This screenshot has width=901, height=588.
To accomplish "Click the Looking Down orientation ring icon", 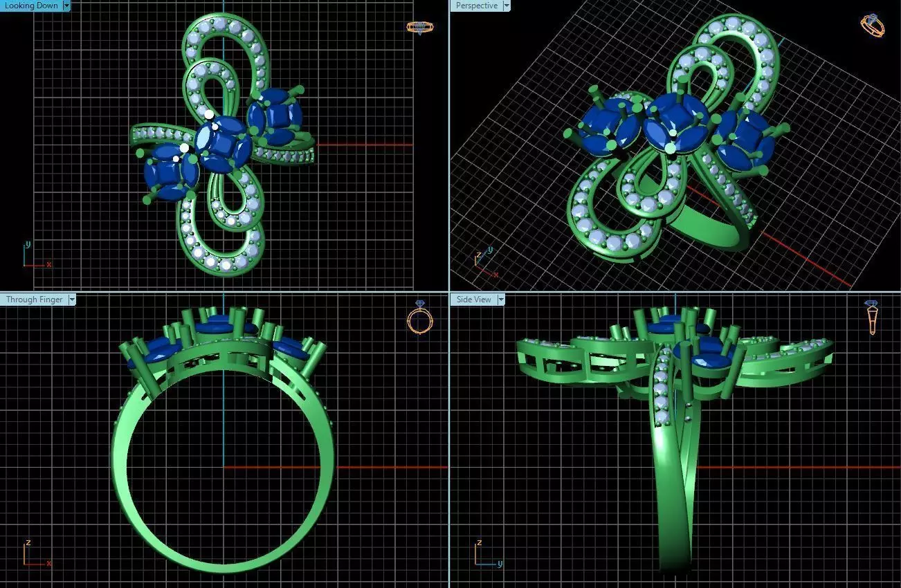I will click(419, 28).
